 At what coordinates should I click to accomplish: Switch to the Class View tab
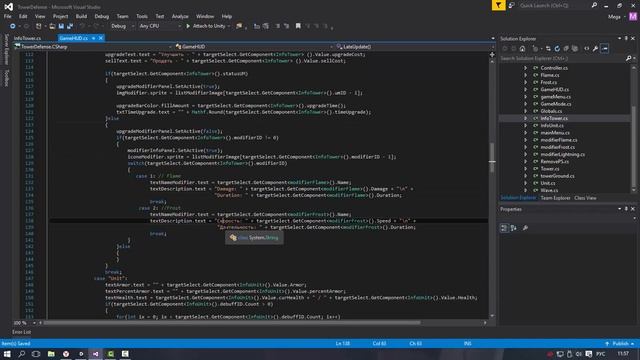(585, 198)
